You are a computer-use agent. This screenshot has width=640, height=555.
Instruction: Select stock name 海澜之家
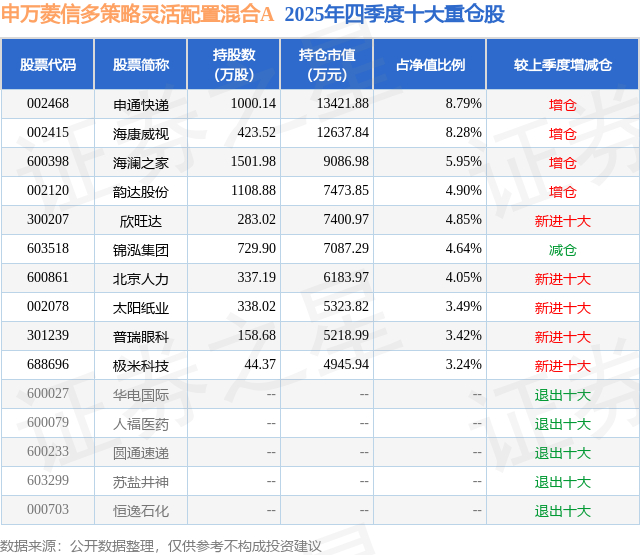141,163
